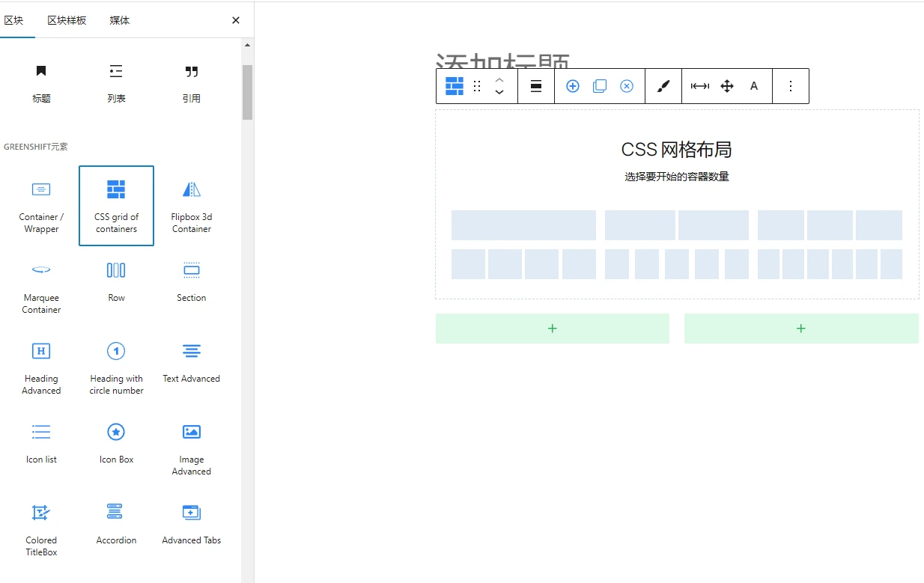The height and width of the screenshot is (583, 924).
Task: Duplicate the selected block from the toolbar
Action: pyautogui.click(x=599, y=86)
